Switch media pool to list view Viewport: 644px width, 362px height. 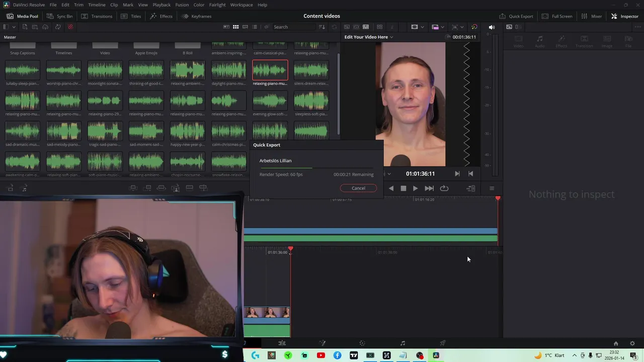click(x=255, y=27)
